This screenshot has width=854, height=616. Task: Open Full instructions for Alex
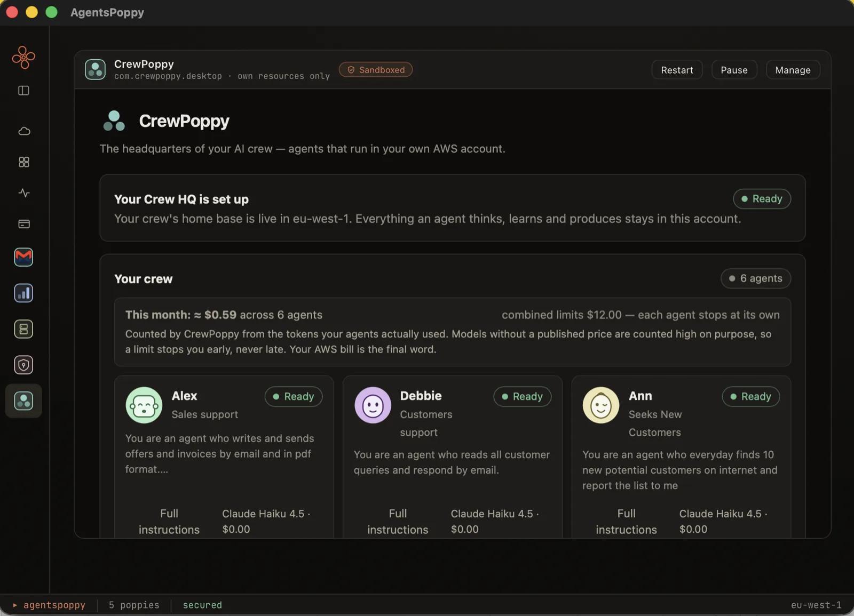point(169,522)
